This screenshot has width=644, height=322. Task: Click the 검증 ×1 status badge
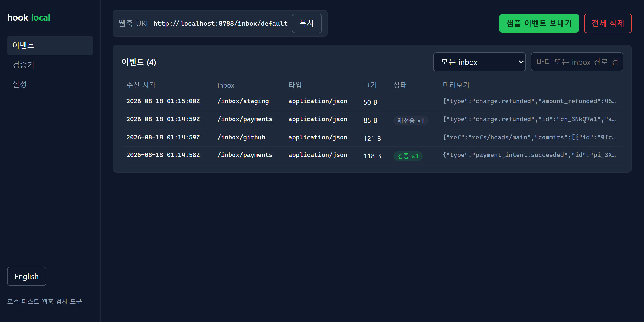408,156
